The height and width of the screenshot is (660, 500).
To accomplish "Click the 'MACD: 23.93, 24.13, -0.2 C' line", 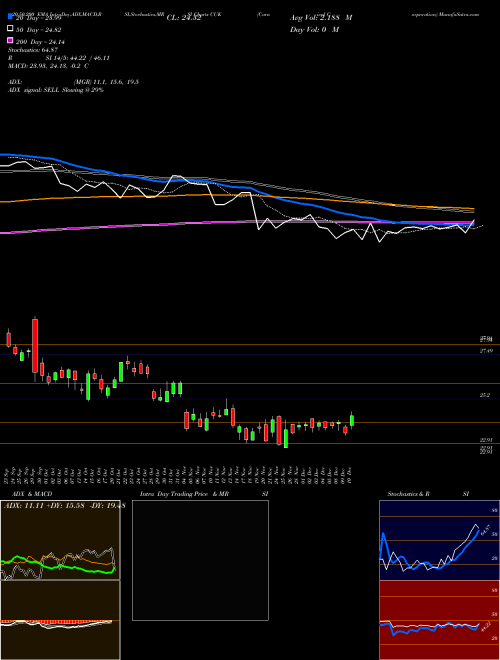I will pos(48,66).
